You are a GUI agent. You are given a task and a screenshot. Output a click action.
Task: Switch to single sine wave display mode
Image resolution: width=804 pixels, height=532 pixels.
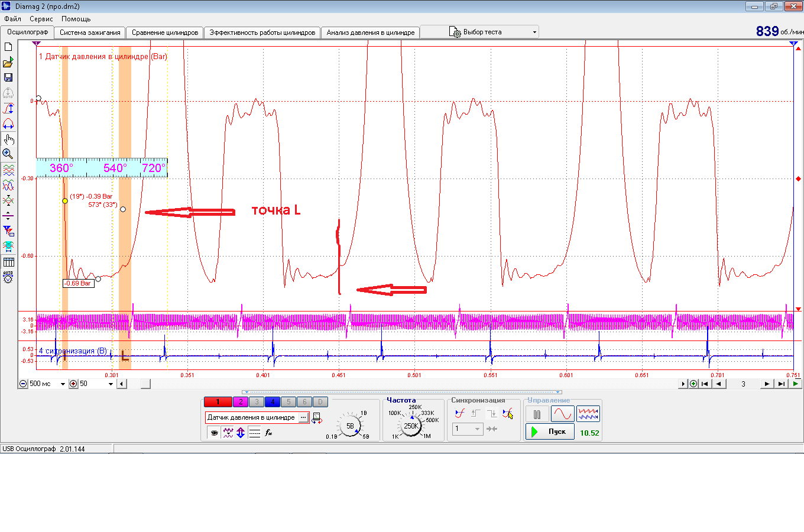[x=562, y=414]
